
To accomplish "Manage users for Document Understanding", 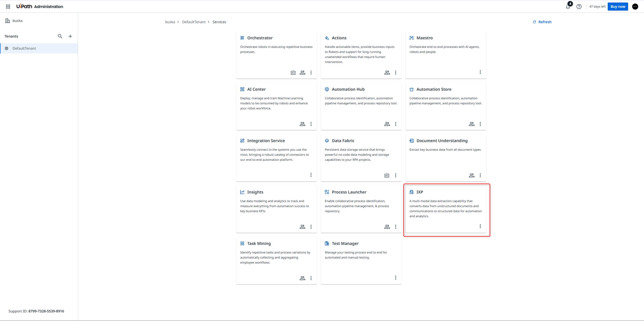I will pyautogui.click(x=471, y=175).
